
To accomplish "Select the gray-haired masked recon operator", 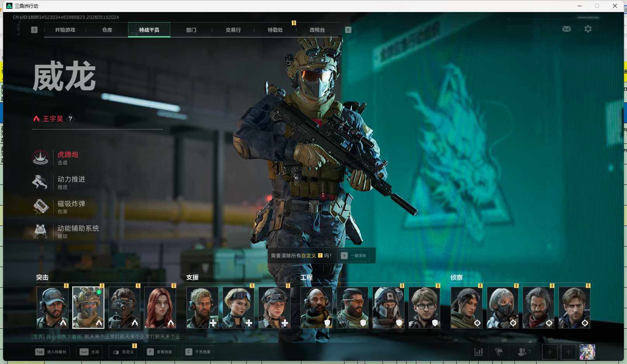I will click(502, 307).
